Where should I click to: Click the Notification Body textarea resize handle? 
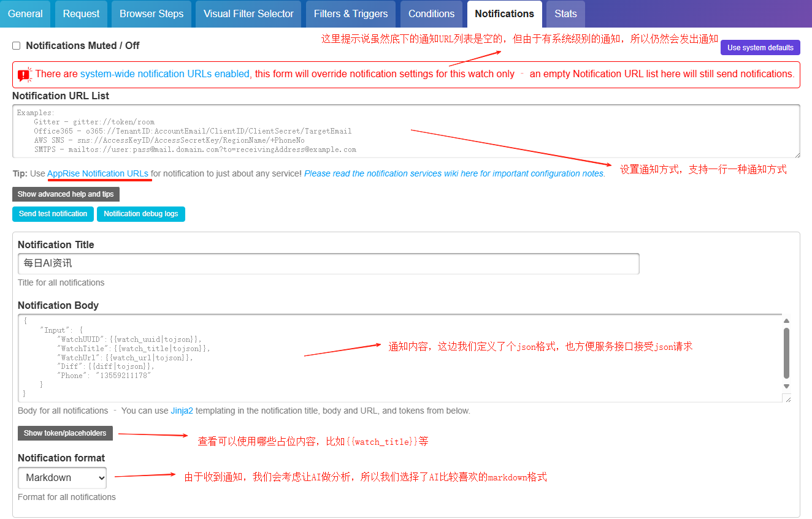pos(786,398)
